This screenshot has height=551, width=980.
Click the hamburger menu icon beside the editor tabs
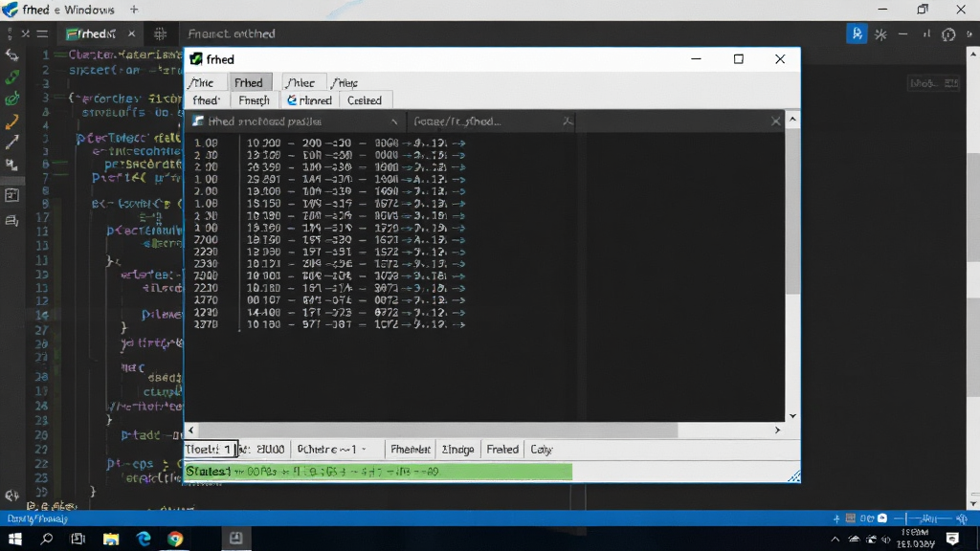[x=42, y=33]
